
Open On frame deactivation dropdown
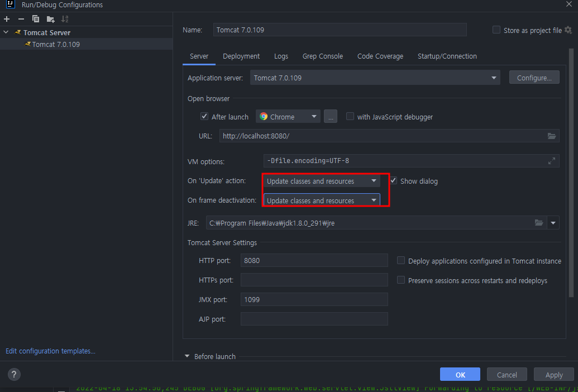pyautogui.click(x=322, y=200)
